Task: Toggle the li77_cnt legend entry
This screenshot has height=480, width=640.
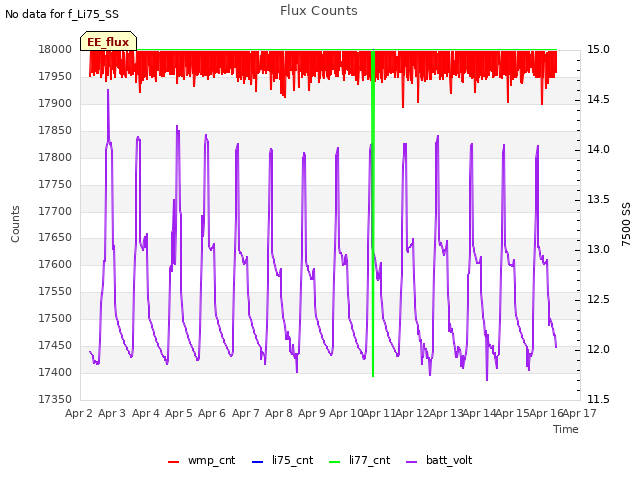Action: tap(360, 460)
